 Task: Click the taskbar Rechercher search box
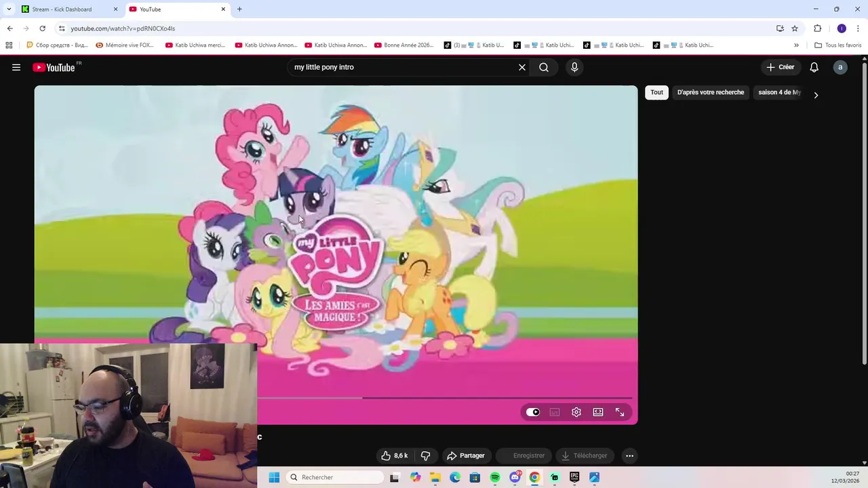click(x=336, y=477)
